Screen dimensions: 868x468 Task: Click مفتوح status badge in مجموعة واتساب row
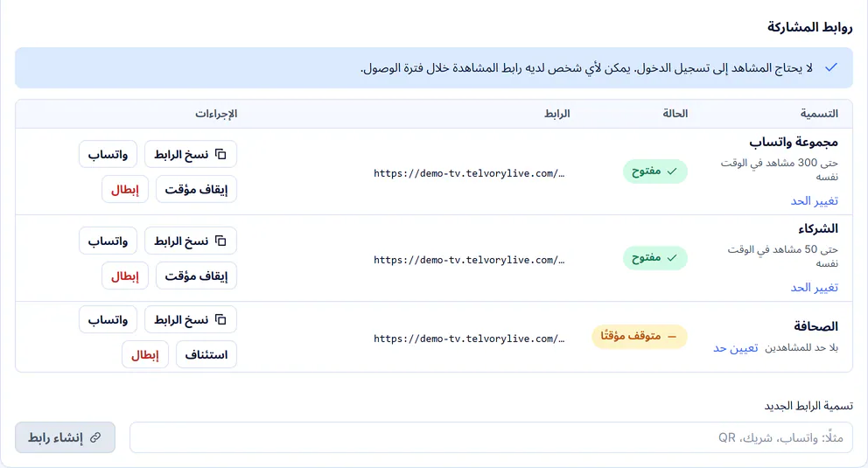[654, 171]
